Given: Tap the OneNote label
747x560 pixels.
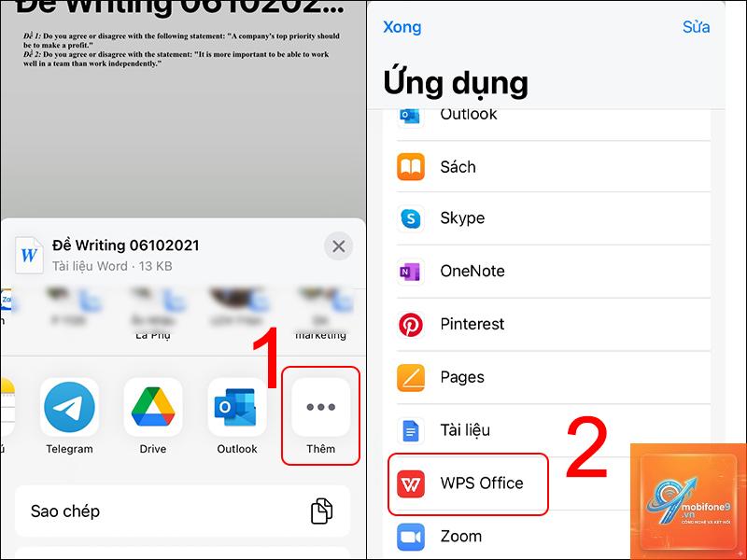Looking at the screenshot, I should pyautogui.click(x=472, y=271).
